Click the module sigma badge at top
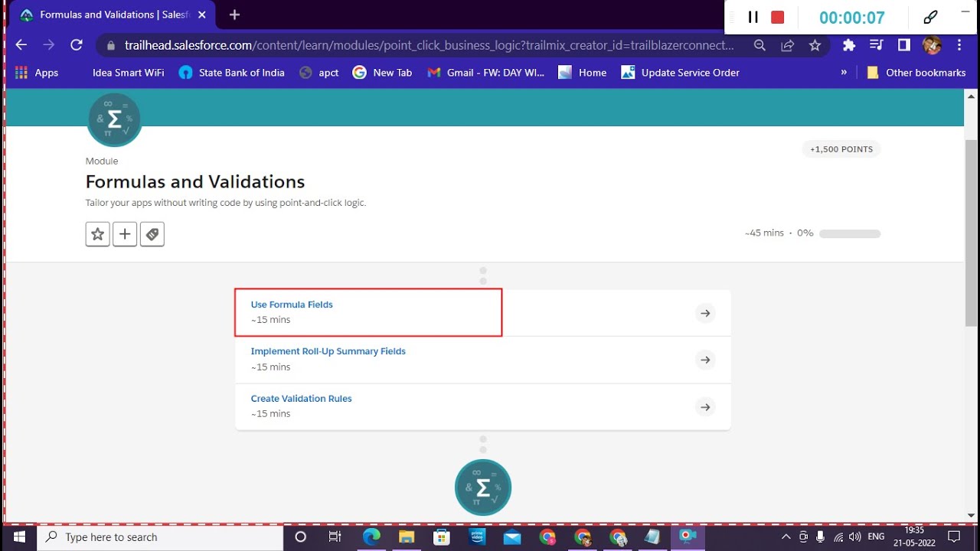This screenshot has width=980, height=551. pos(114,119)
